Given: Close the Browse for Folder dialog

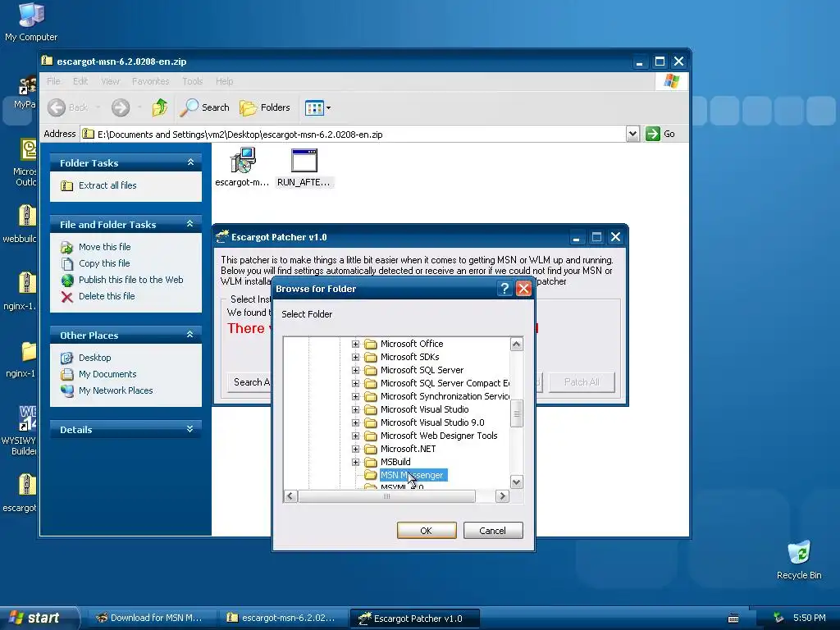Looking at the screenshot, I should pyautogui.click(x=523, y=289).
